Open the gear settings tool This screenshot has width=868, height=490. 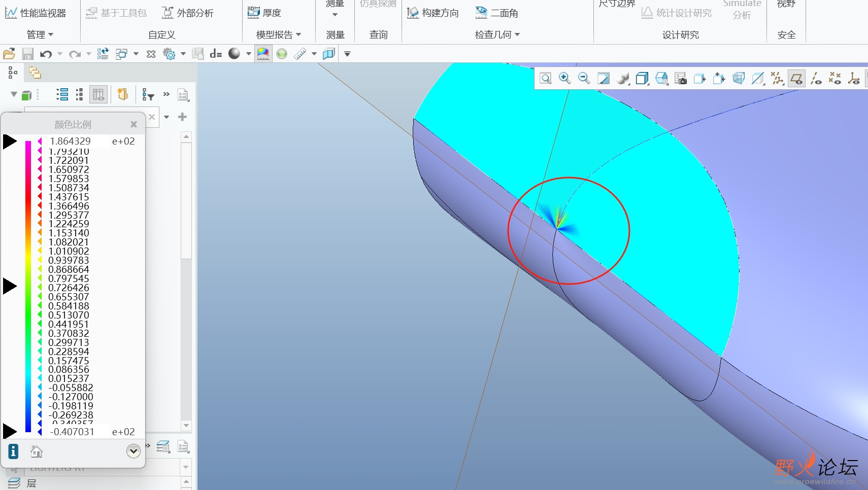coord(169,54)
